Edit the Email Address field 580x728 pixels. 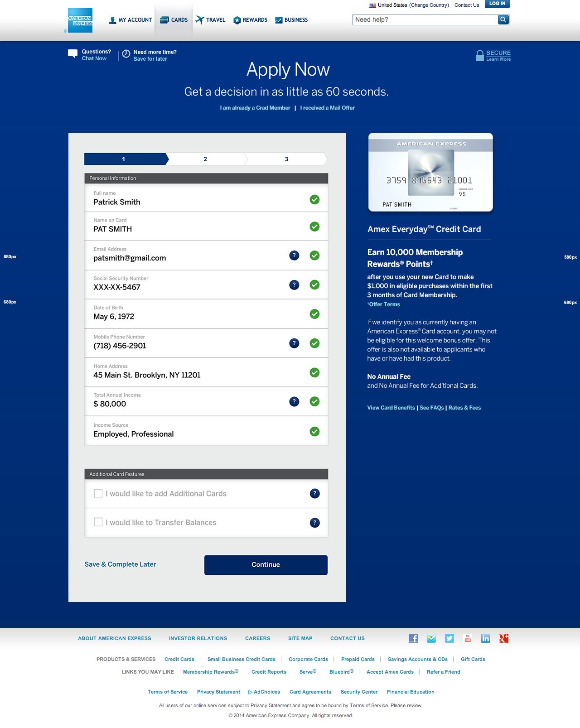click(206, 256)
